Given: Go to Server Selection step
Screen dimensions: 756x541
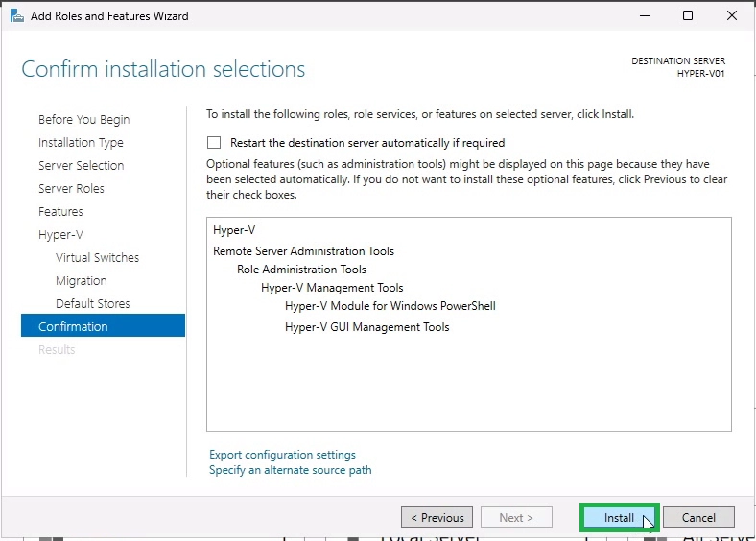Looking at the screenshot, I should pyautogui.click(x=81, y=165).
